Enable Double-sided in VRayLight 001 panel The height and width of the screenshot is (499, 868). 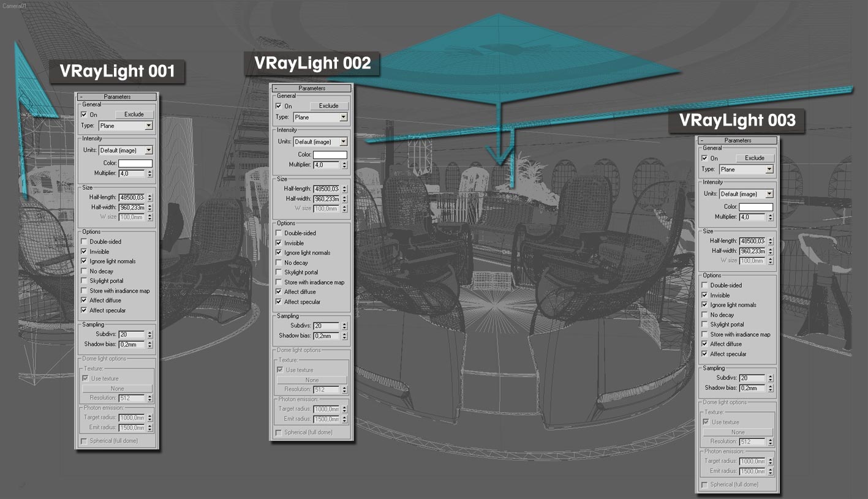[x=84, y=242]
